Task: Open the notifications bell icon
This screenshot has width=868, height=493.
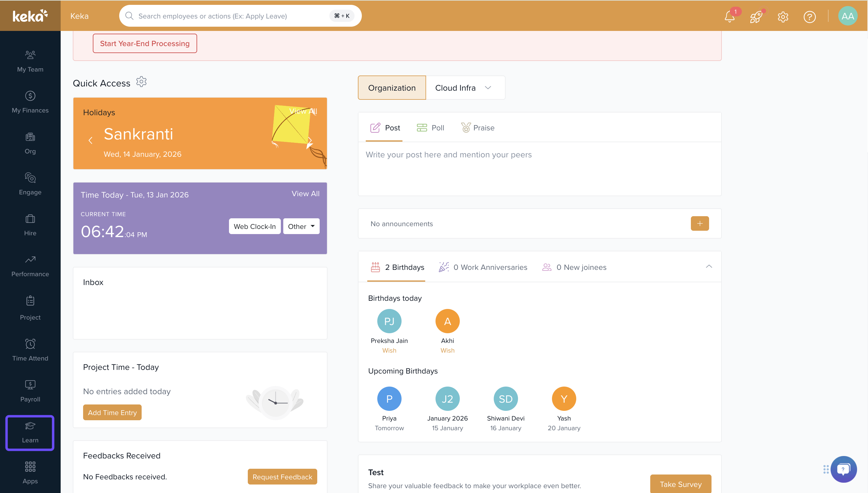Action: tap(729, 17)
